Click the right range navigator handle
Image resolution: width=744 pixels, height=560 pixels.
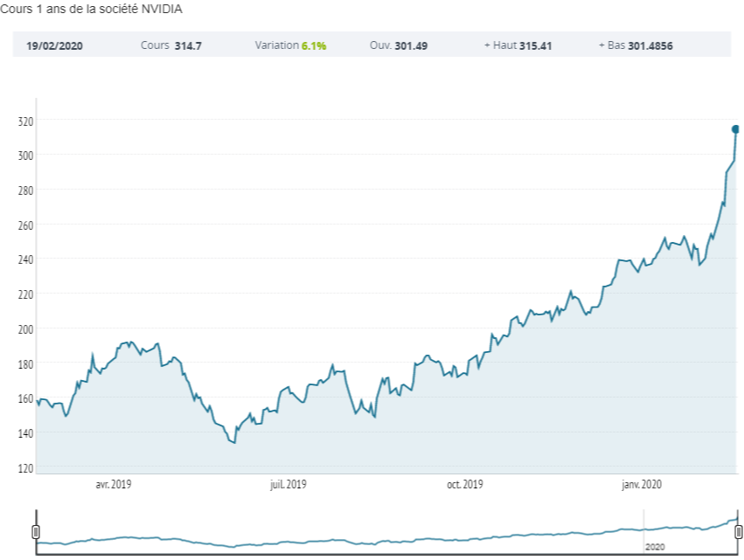pos(738,532)
